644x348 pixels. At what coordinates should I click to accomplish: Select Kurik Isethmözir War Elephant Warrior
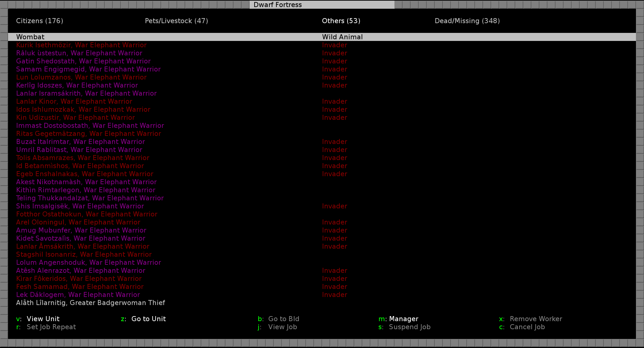click(x=81, y=45)
